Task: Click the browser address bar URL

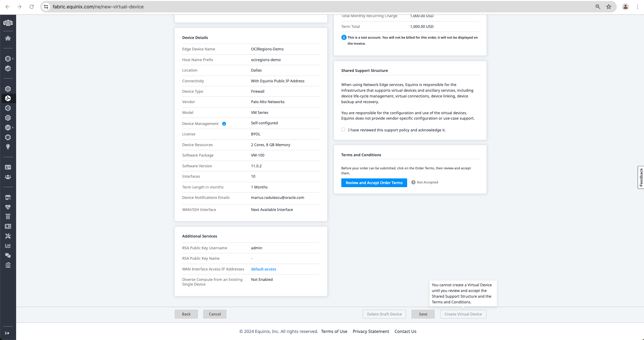Action: click(x=98, y=7)
